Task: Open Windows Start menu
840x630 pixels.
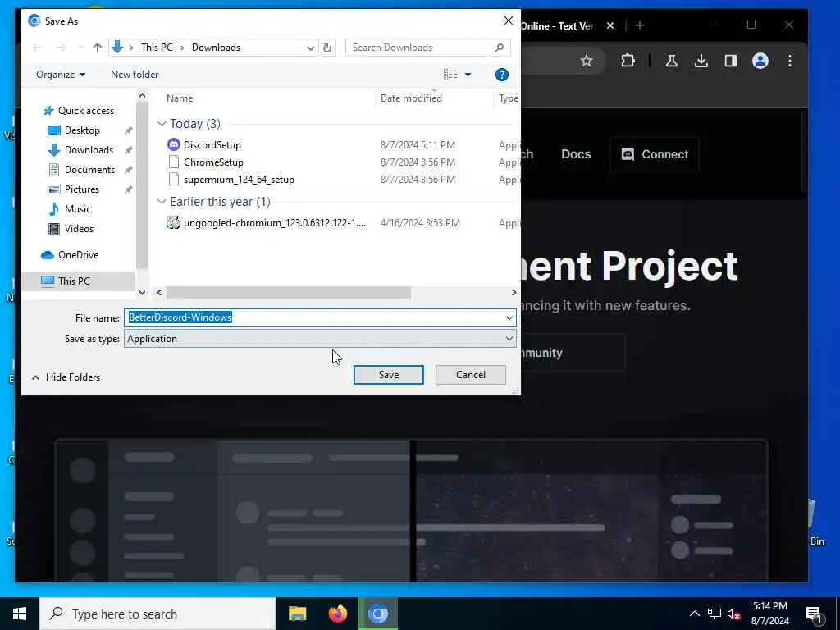Action: (x=20, y=614)
